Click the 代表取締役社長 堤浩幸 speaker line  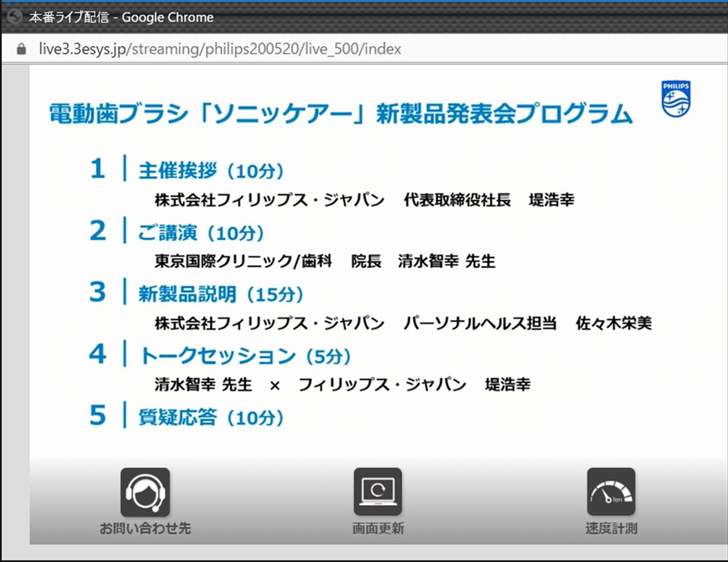pos(489,200)
